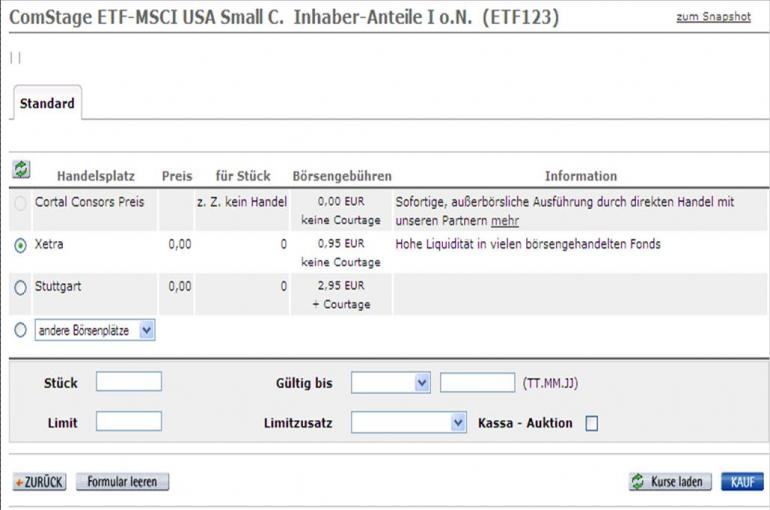Viewport: 770px width, 510px height.
Task: Follow the mehr link in Information
Action: (504, 221)
